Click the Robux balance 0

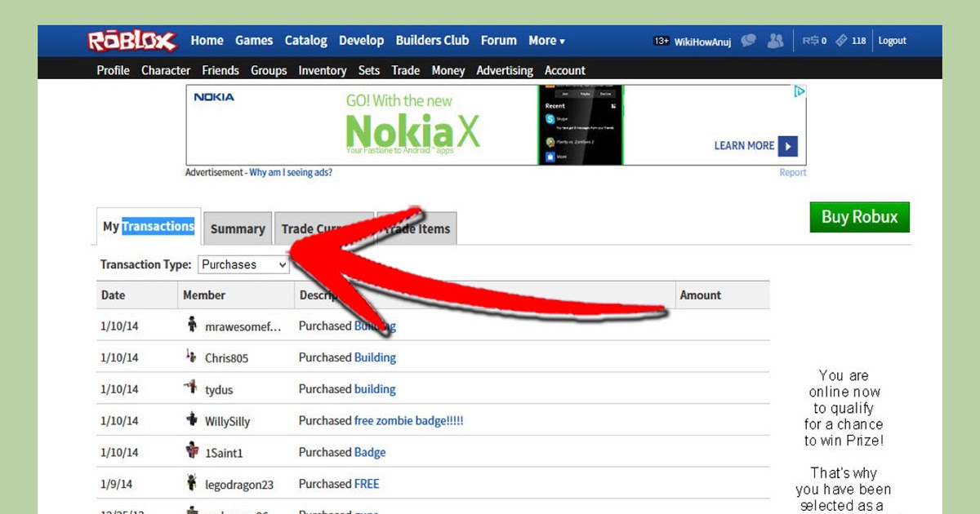click(x=824, y=41)
